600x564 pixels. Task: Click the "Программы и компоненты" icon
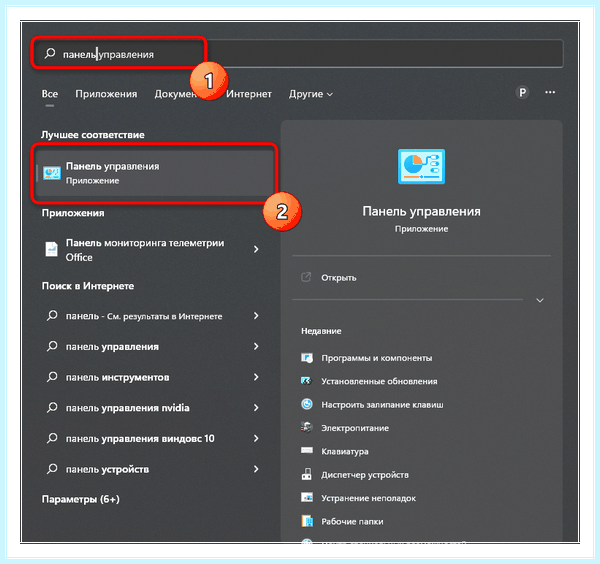pyautogui.click(x=307, y=358)
